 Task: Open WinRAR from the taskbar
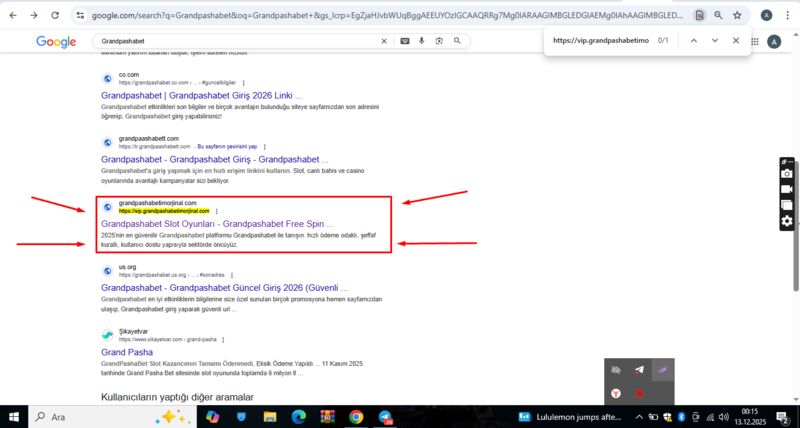(x=328, y=417)
